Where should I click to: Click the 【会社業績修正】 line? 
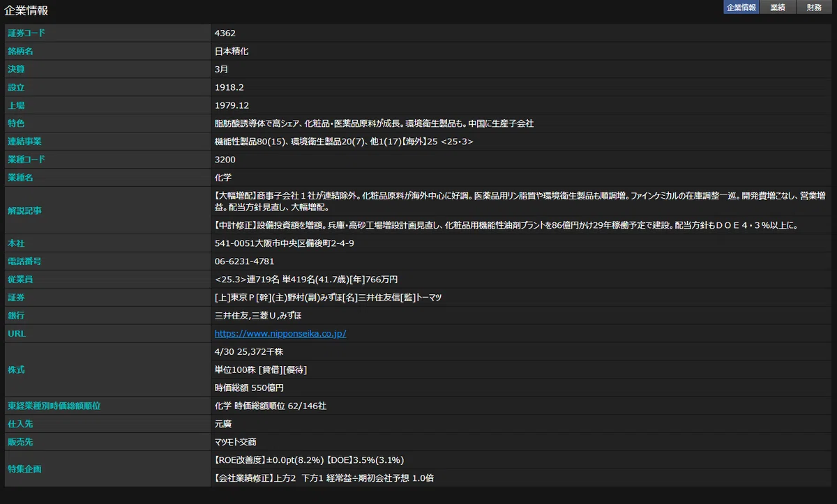(x=324, y=478)
